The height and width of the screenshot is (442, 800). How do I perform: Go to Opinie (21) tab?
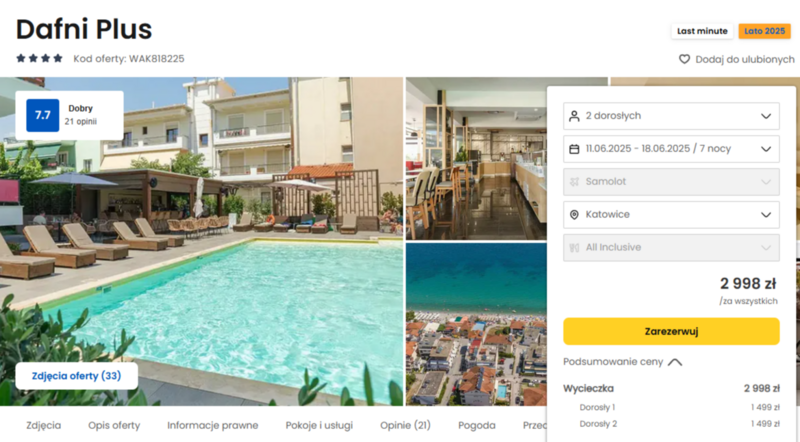(x=405, y=425)
